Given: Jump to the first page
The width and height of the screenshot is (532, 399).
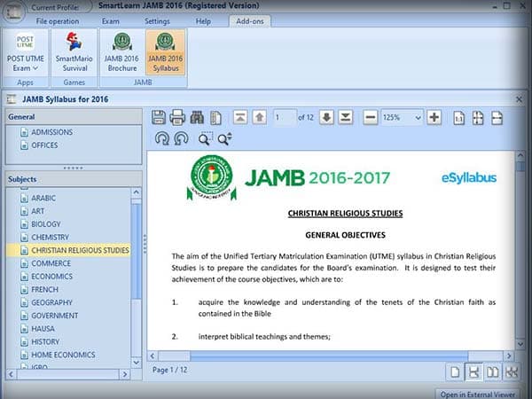Looking at the screenshot, I should click(x=240, y=117).
